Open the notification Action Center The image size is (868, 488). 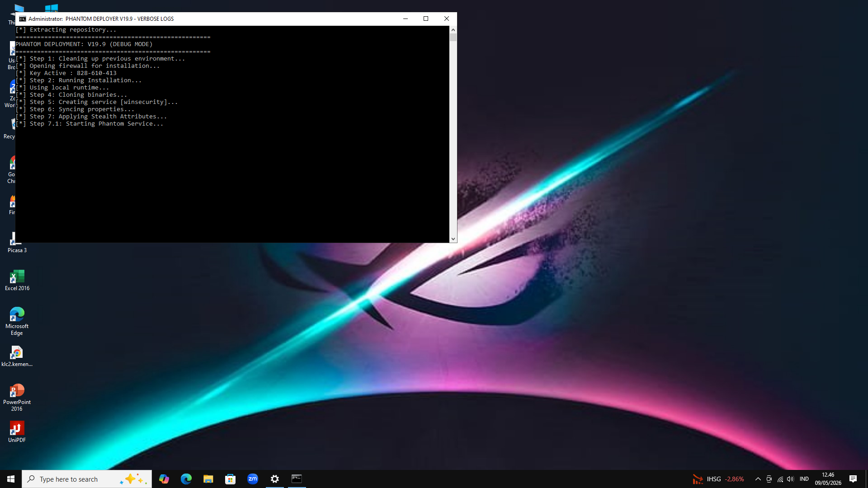coord(853,479)
